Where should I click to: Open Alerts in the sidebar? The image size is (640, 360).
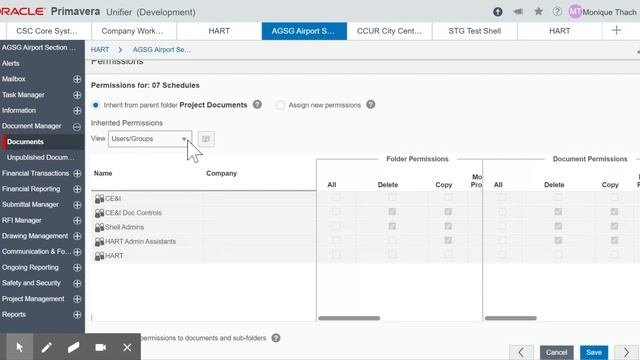tap(11, 63)
